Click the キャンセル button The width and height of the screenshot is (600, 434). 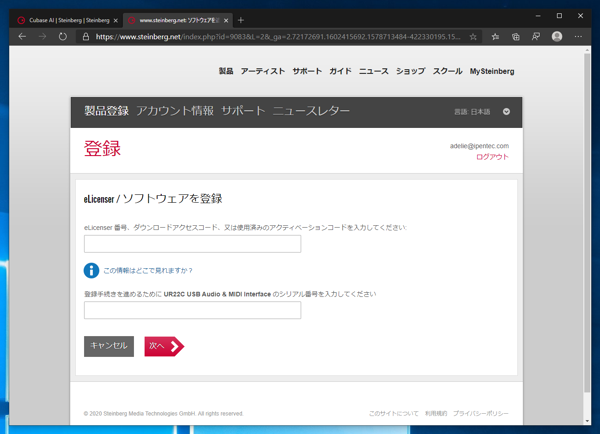pos(109,346)
